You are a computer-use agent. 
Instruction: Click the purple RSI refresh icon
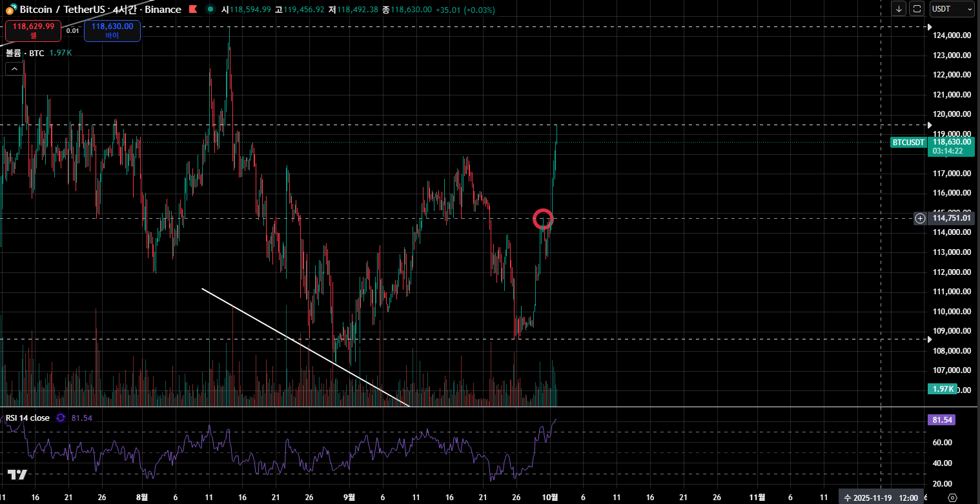[61, 418]
